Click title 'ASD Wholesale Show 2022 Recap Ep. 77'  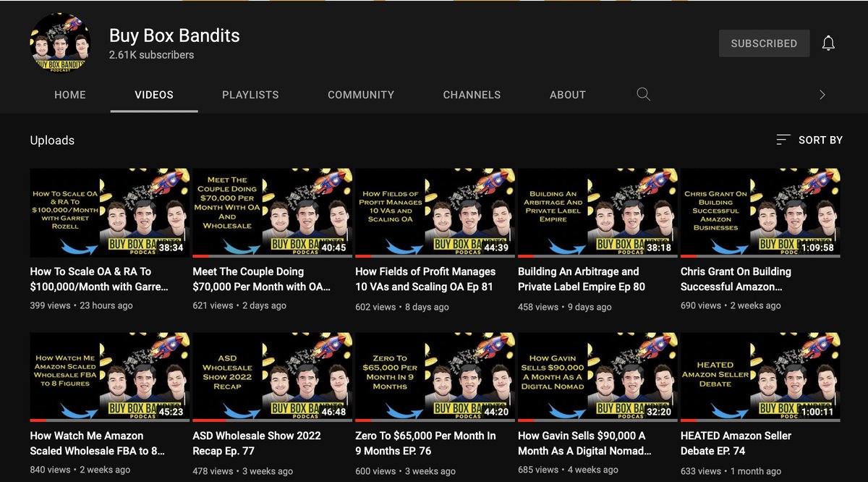[x=257, y=444]
